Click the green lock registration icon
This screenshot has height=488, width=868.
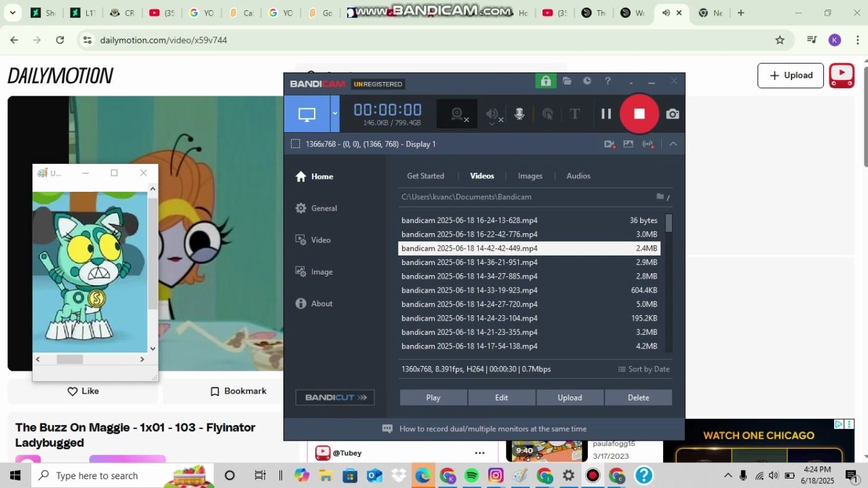pos(545,81)
